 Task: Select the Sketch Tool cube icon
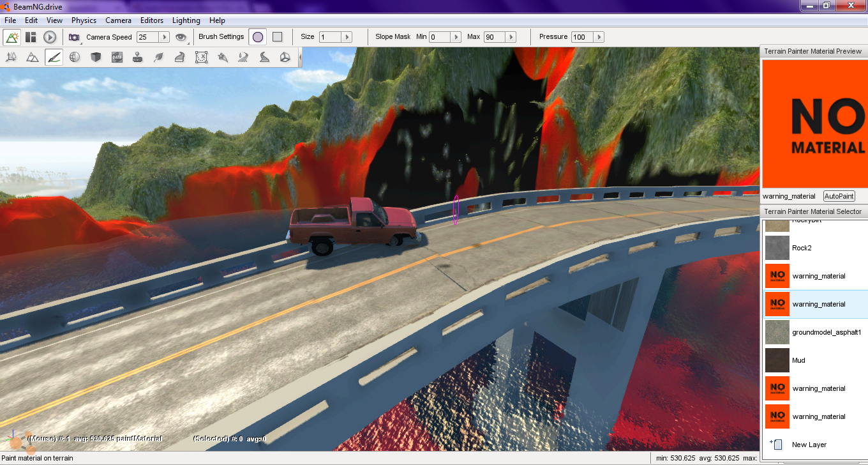[96, 57]
